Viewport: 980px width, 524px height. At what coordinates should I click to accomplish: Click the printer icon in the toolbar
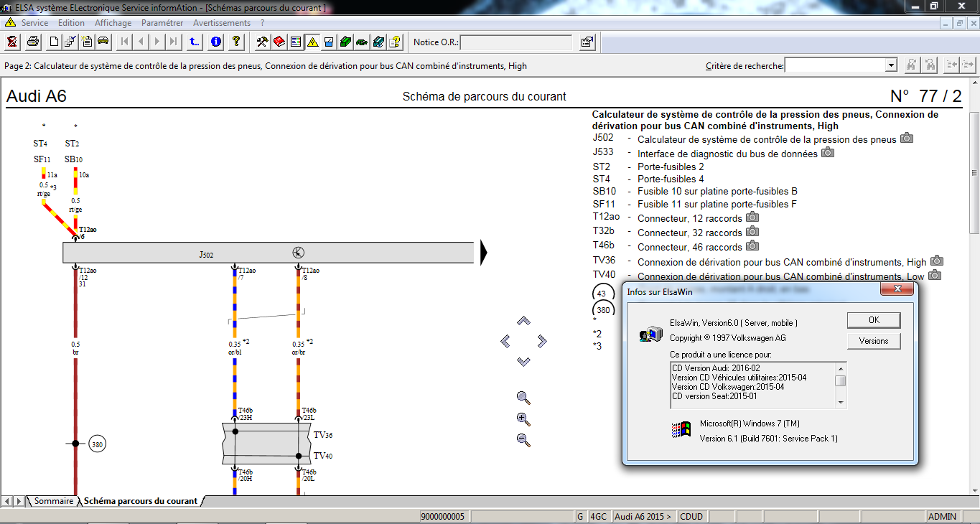(33, 42)
